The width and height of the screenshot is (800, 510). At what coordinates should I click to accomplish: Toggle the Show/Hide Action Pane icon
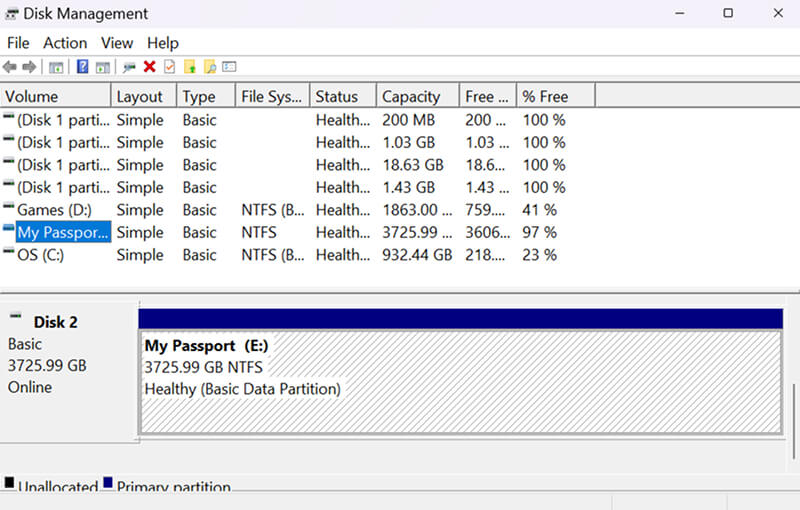103,67
